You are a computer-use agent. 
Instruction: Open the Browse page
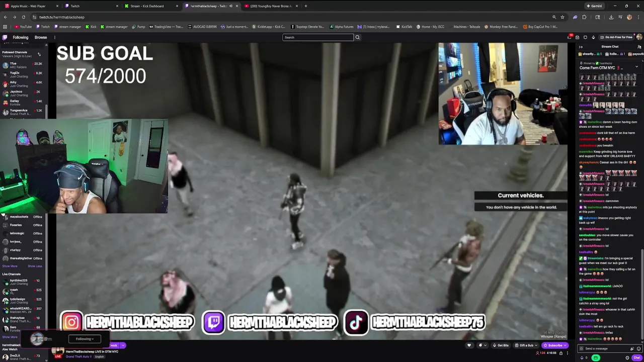point(41,37)
